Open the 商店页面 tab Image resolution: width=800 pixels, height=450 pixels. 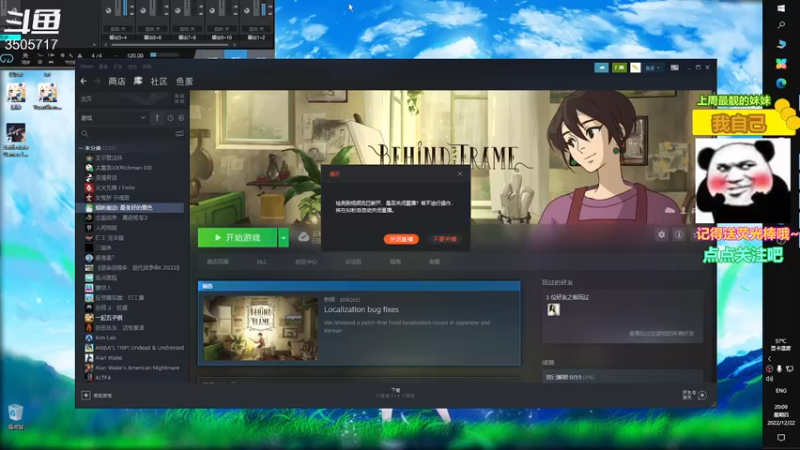tap(218, 262)
